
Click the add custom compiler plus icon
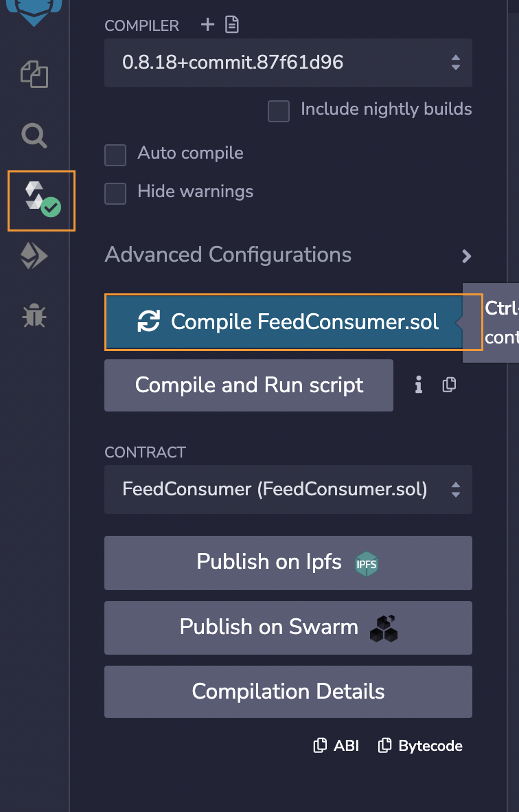(x=207, y=25)
